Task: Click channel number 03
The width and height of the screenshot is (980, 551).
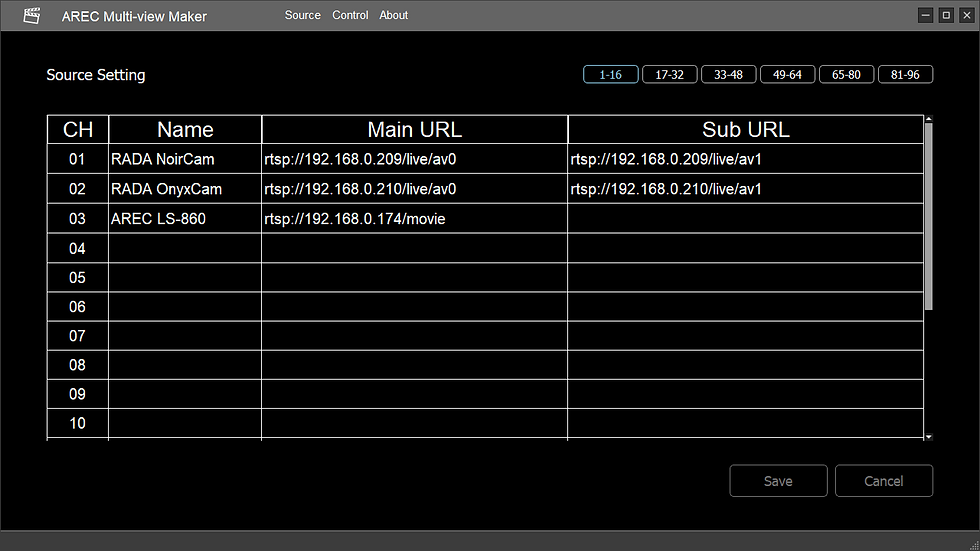Action: click(x=78, y=219)
